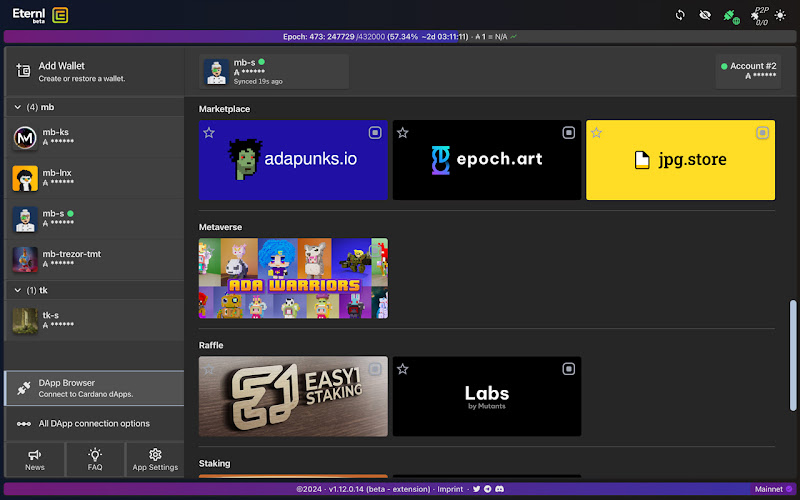Open the ADA Warriors metaverse tile
Image resolution: width=800 pixels, height=500 pixels.
(293, 278)
